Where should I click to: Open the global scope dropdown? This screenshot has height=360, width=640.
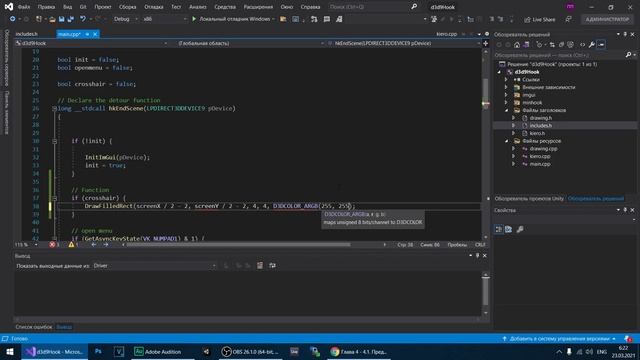pos(251,43)
